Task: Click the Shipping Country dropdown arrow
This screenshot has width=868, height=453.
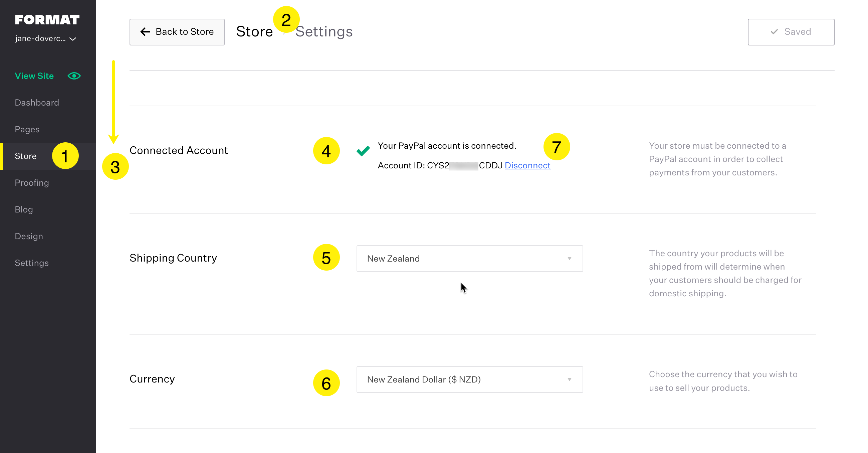Action: click(569, 259)
